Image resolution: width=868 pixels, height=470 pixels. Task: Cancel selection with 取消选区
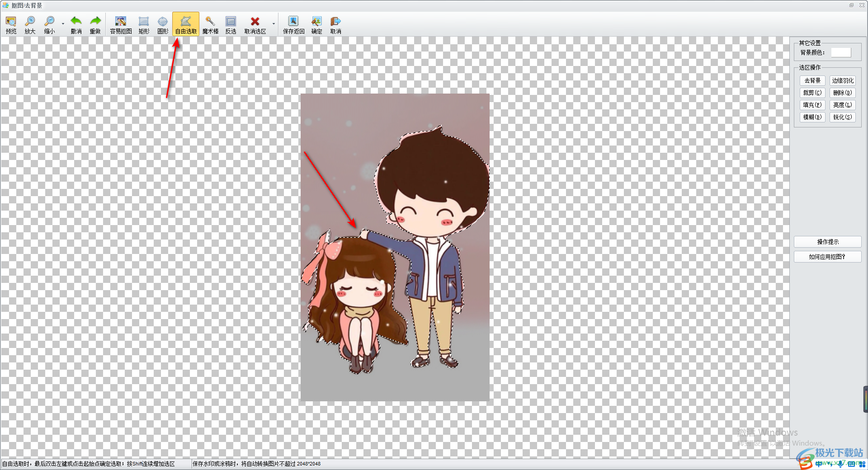click(x=255, y=24)
